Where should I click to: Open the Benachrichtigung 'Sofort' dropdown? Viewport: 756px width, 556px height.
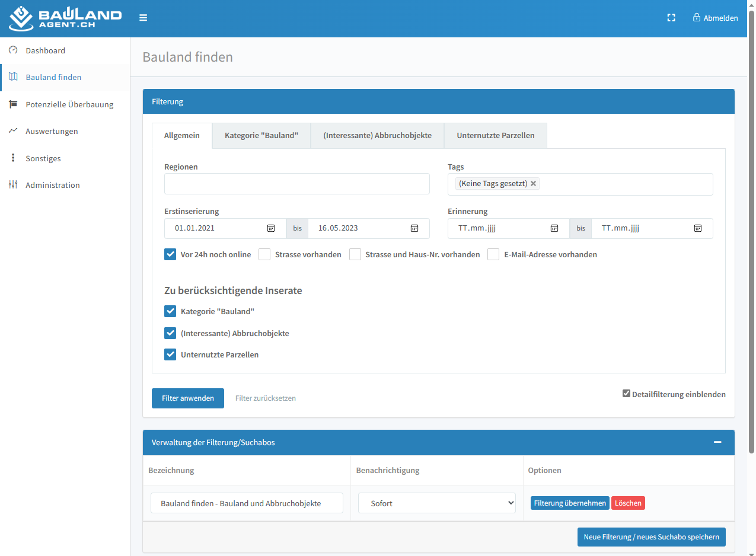(436, 503)
